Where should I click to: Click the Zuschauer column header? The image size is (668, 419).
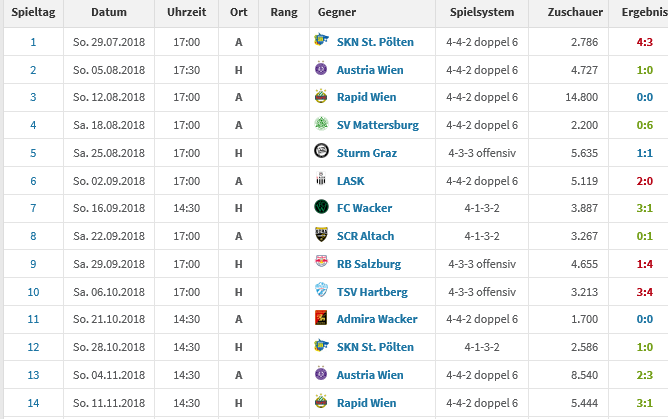click(575, 12)
